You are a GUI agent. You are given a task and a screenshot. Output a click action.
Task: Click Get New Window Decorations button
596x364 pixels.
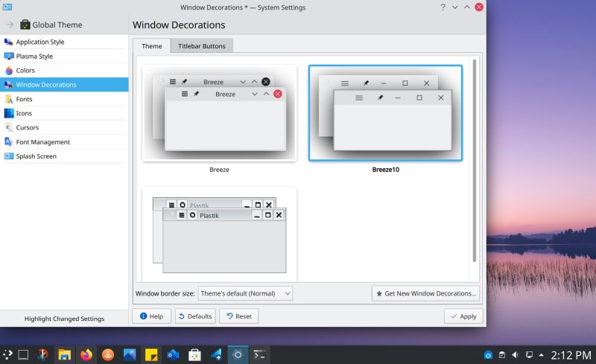[x=425, y=293]
